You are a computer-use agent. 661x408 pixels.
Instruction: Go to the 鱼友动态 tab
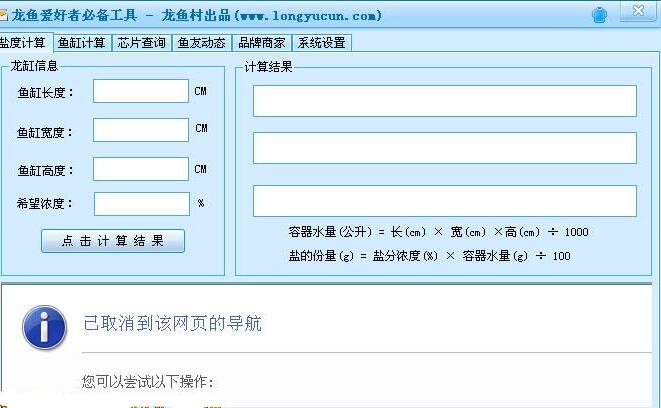tap(201, 43)
